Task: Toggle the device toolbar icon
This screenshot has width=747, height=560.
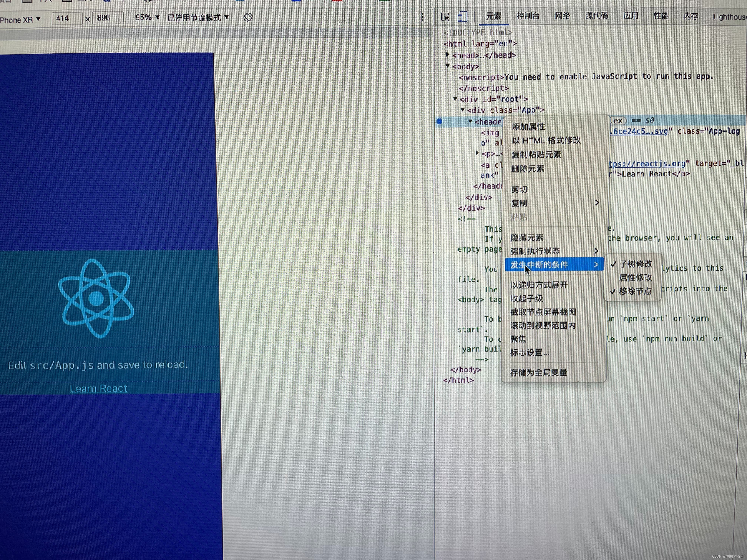Action: pyautogui.click(x=462, y=16)
